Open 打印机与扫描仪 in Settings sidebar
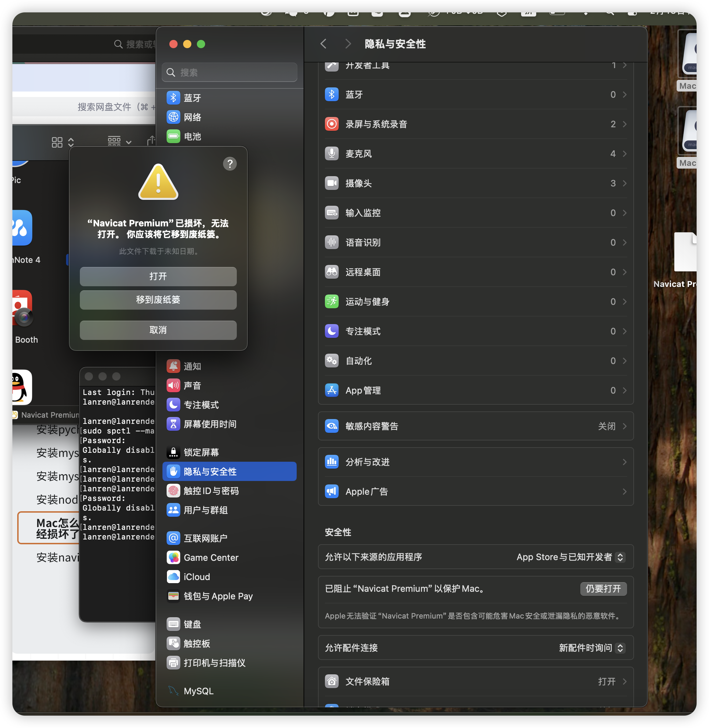 pos(229,663)
